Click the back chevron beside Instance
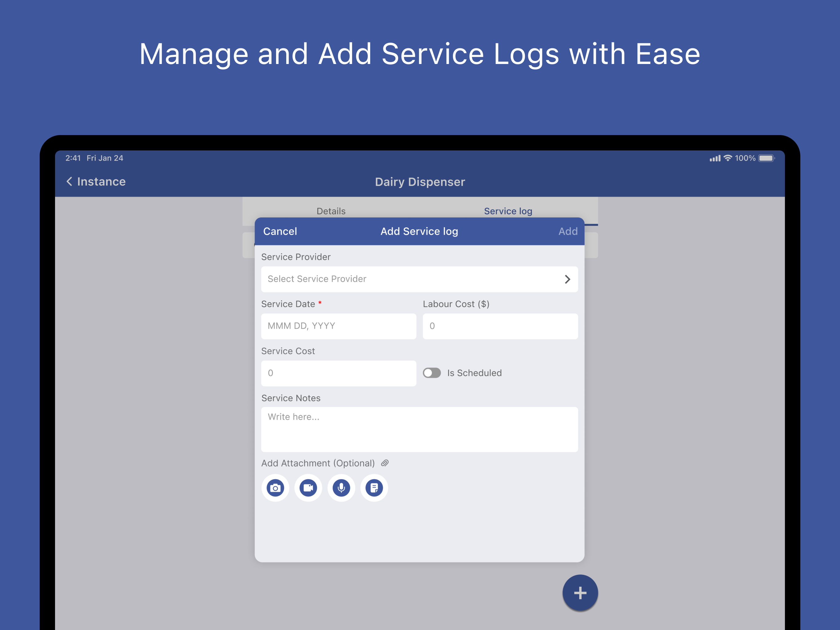This screenshot has width=840, height=630. click(x=69, y=181)
